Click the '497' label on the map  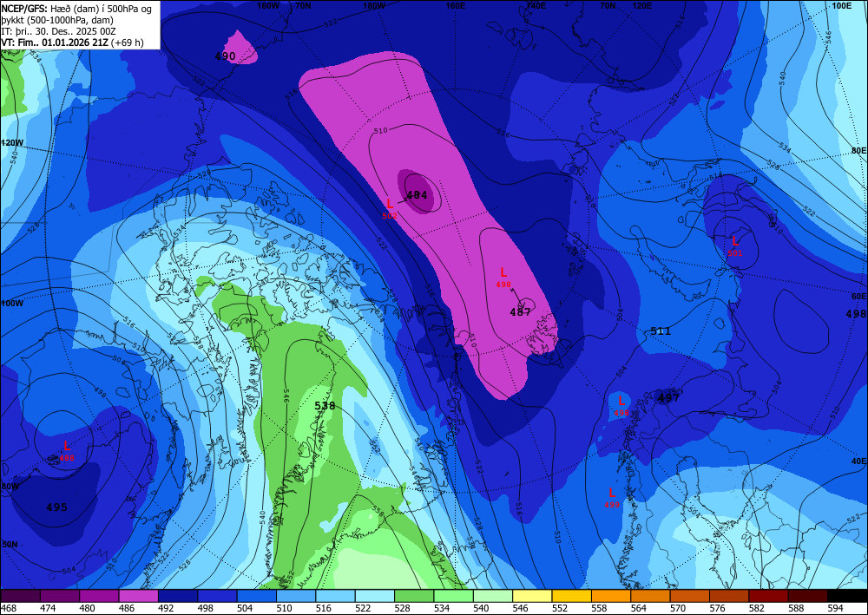pos(668,397)
